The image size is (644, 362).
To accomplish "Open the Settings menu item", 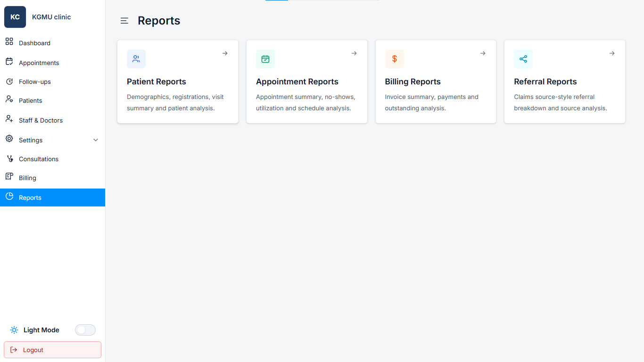I will (52, 140).
